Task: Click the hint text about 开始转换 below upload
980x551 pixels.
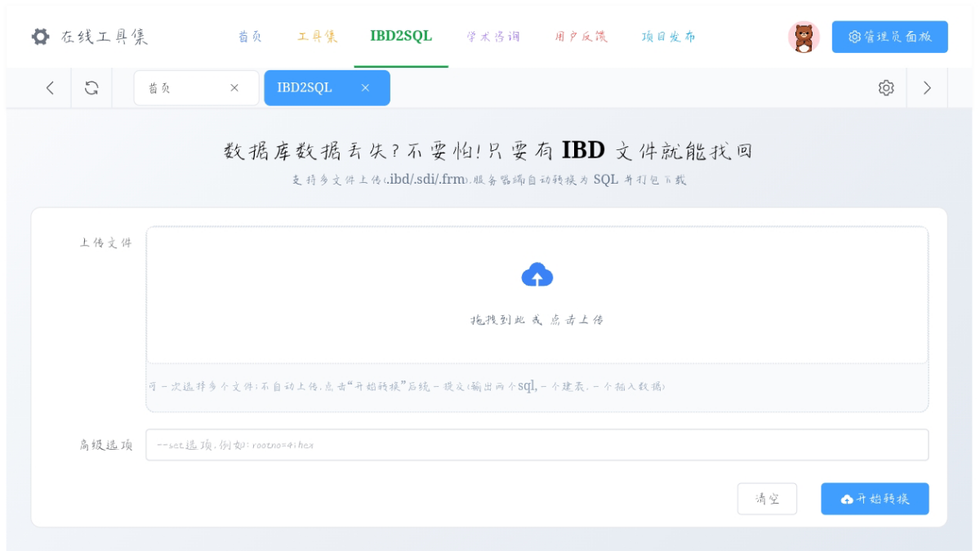Action: coord(407,386)
